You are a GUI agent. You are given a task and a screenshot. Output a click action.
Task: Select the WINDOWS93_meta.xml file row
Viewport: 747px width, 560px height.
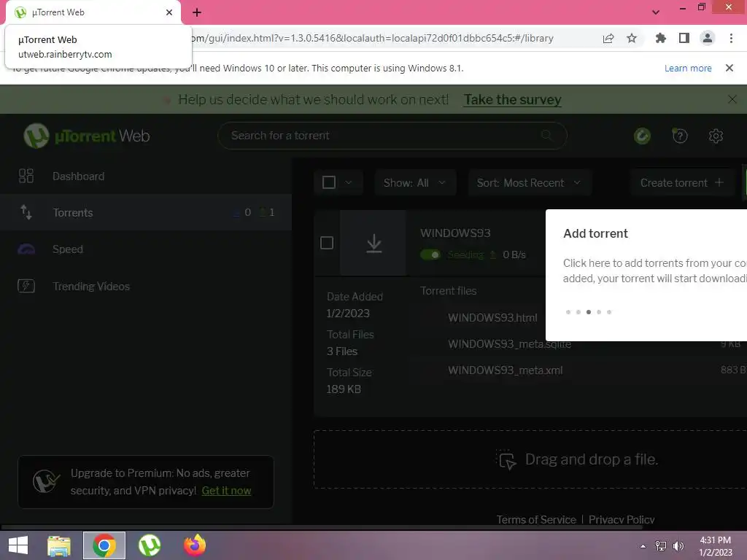pos(505,370)
